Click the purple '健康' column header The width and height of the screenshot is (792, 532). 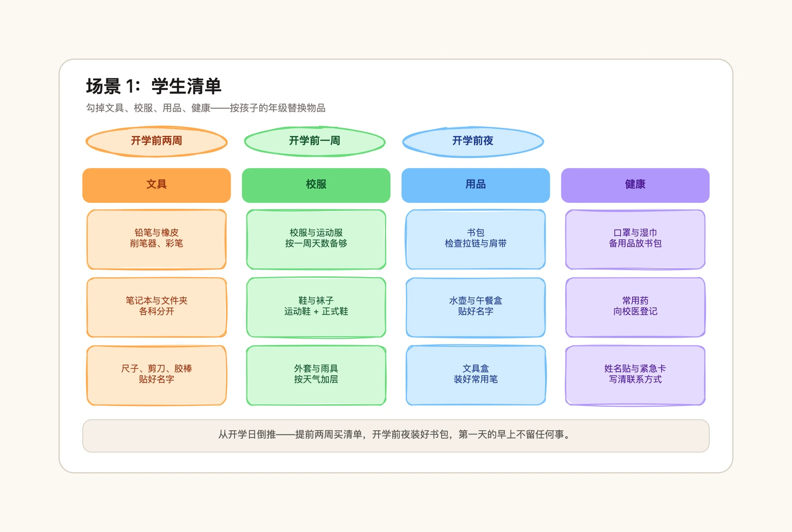[x=635, y=185]
